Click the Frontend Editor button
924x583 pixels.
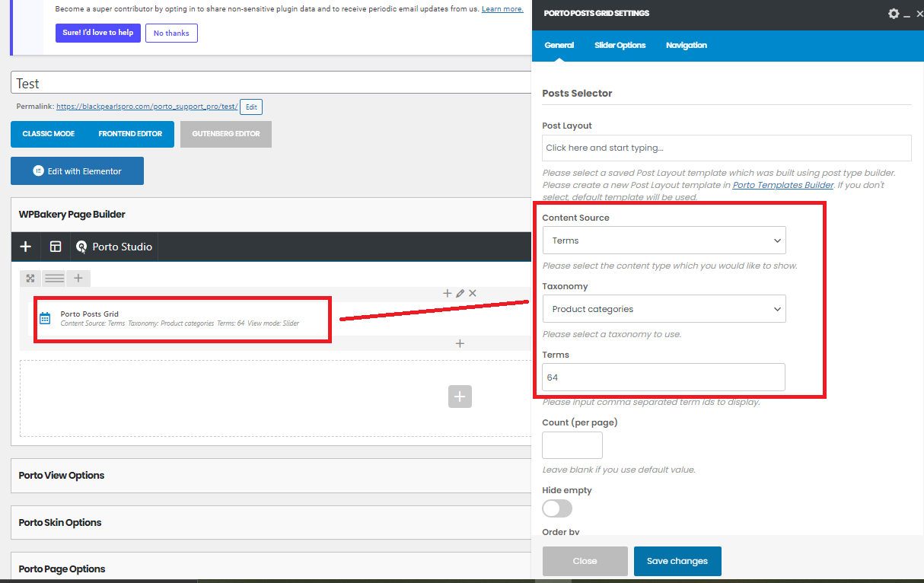(130, 134)
